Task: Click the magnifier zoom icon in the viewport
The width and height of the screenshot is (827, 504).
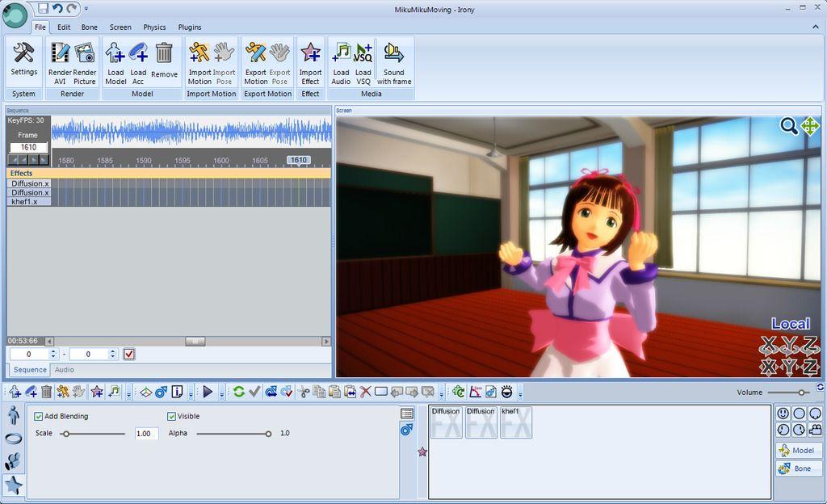Action: pyautogui.click(x=789, y=126)
